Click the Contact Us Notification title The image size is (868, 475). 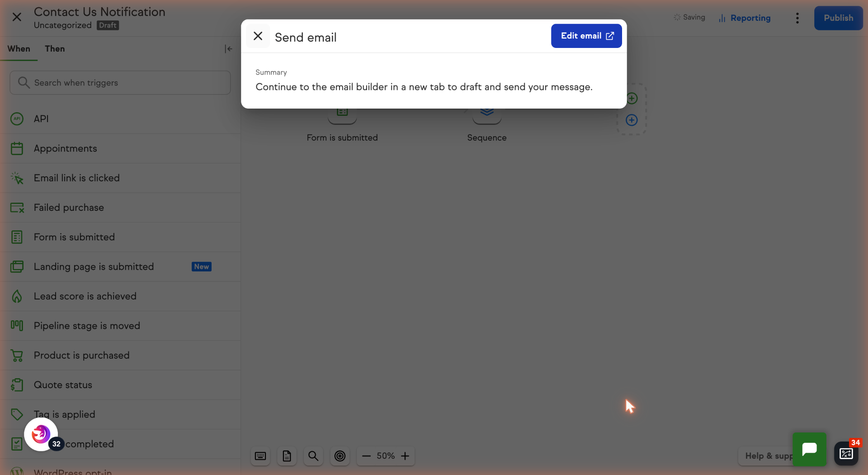99,12
